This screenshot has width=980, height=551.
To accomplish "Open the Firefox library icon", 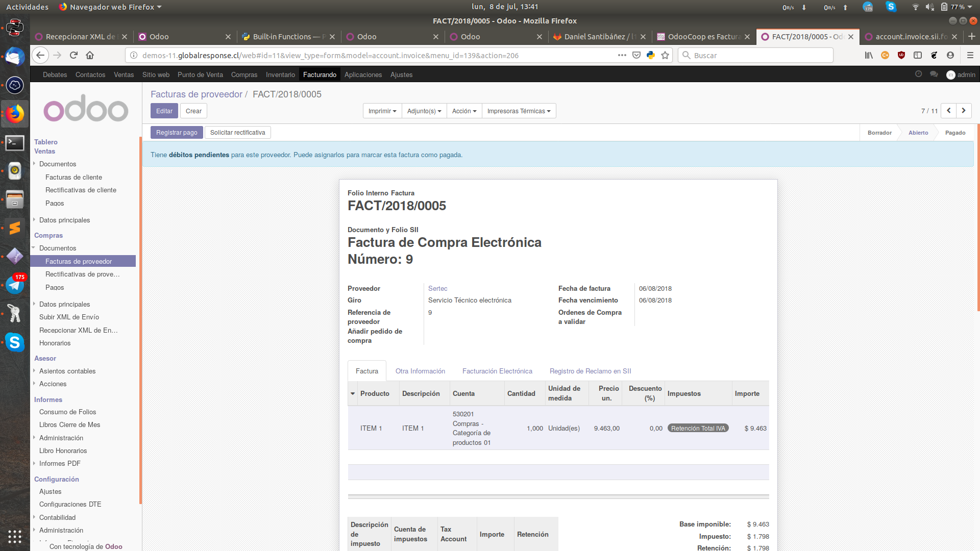I will click(869, 55).
